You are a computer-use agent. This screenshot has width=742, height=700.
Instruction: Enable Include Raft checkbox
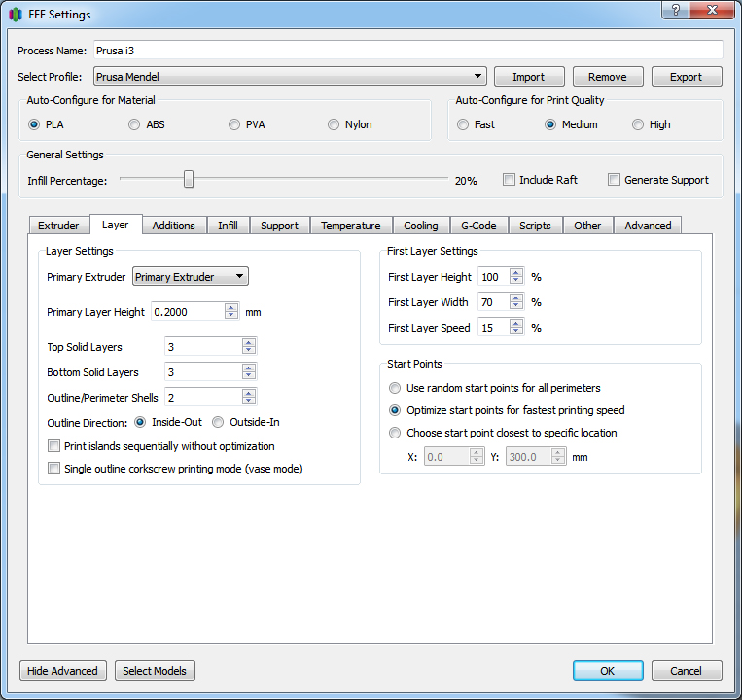pos(510,180)
